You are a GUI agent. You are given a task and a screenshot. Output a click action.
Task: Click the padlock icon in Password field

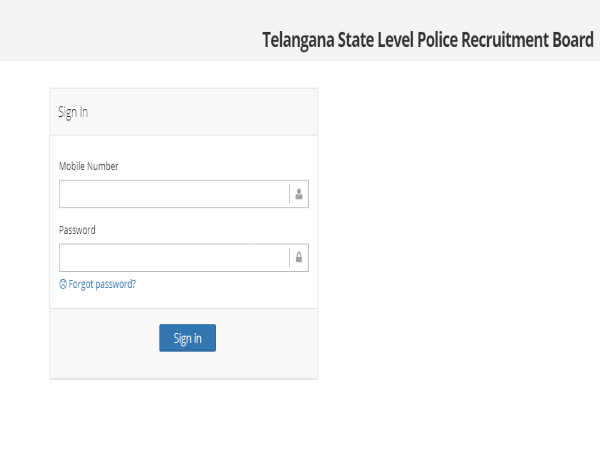click(x=299, y=258)
